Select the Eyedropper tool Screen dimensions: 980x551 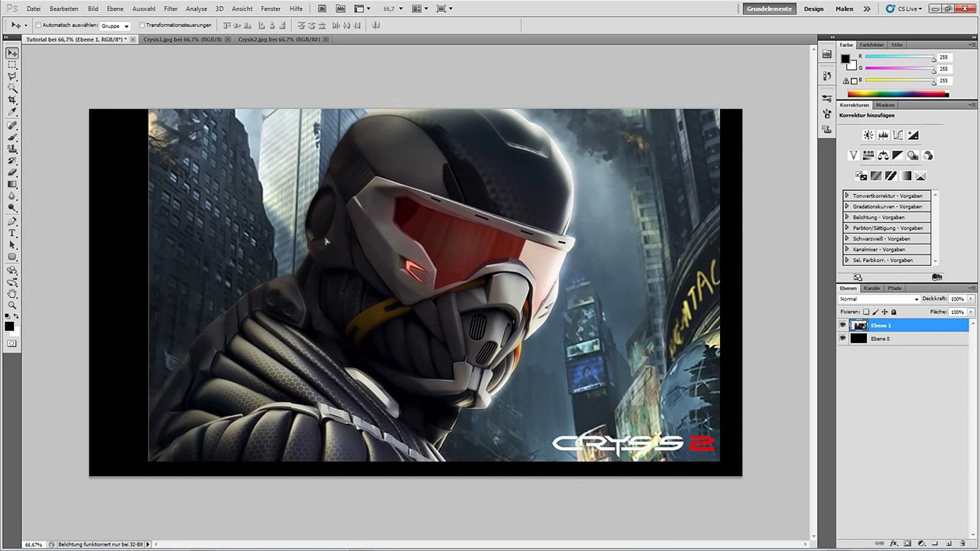tap(12, 112)
